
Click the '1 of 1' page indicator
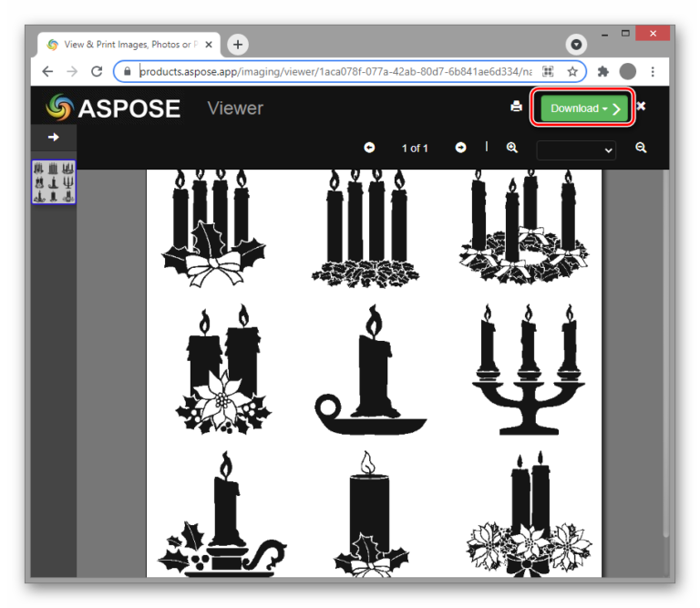[415, 149]
